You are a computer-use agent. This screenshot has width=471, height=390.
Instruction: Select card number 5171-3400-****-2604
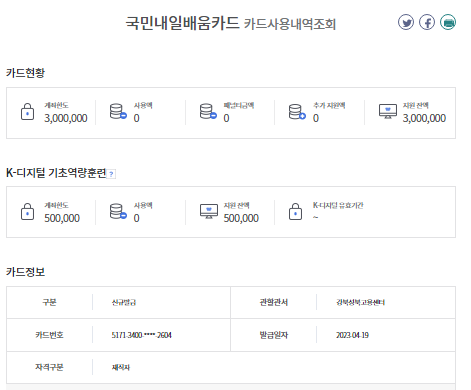click(141, 335)
